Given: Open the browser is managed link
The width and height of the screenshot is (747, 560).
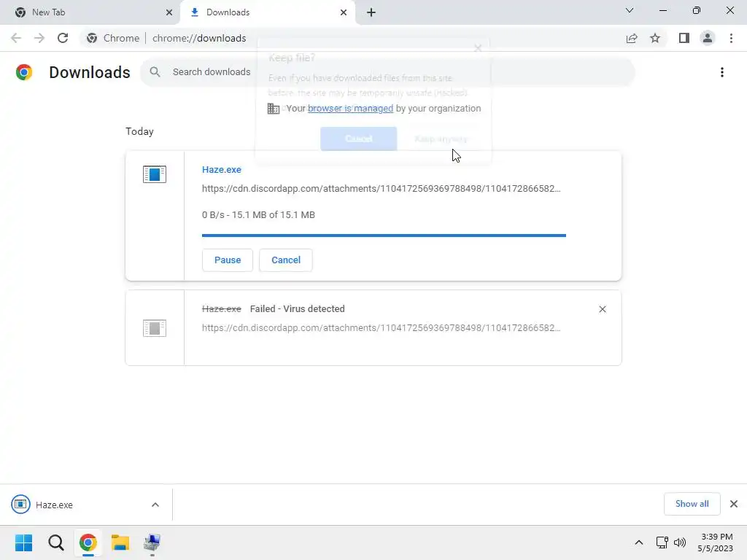Looking at the screenshot, I should [x=350, y=108].
